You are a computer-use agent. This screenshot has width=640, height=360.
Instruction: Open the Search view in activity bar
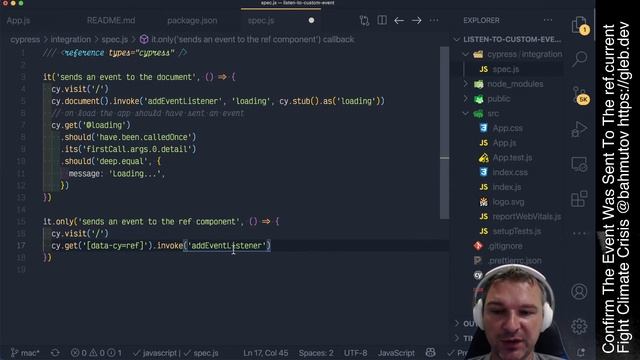click(580, 59)
